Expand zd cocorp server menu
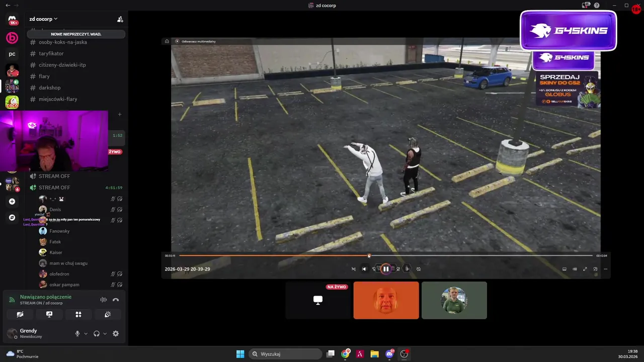The image size is (644, 362). pyautogui.click(x=43, y=19)
